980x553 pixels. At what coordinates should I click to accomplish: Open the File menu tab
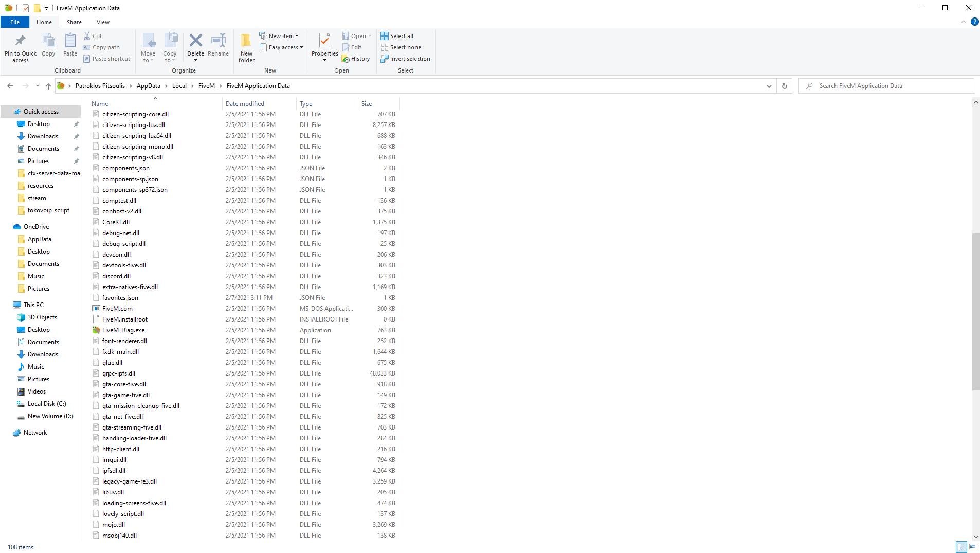(15, 22)
